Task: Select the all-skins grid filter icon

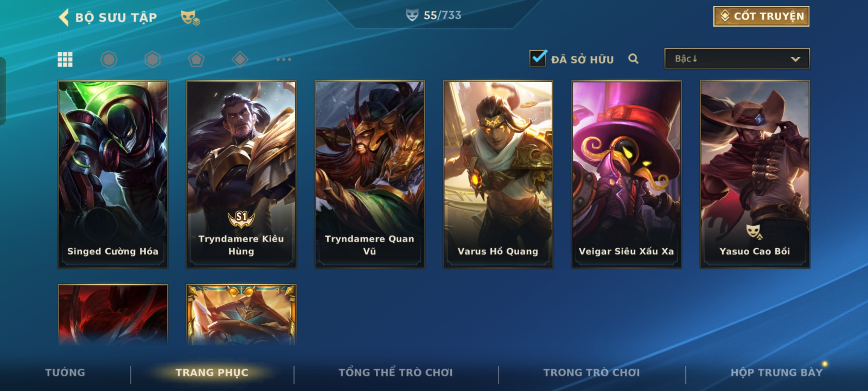Action: click(65, 59)
